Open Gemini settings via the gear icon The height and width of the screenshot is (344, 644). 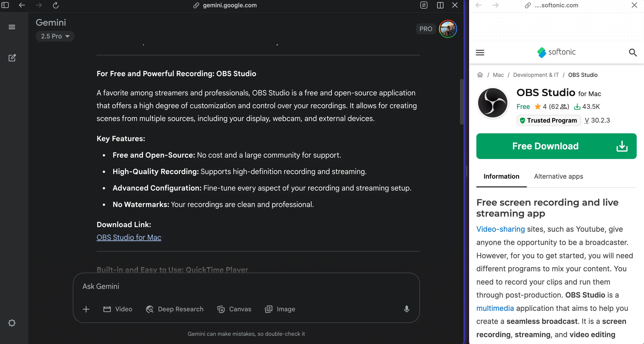(12, 323)
